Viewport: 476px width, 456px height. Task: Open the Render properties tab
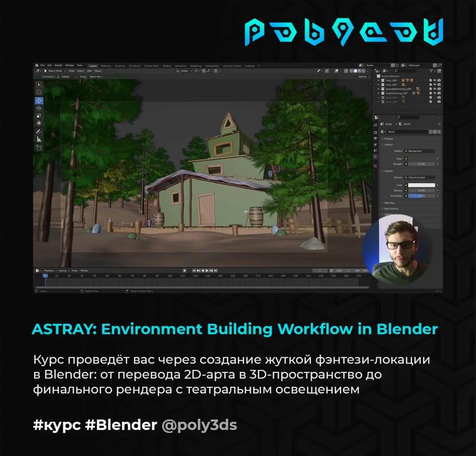pos(375,133)
